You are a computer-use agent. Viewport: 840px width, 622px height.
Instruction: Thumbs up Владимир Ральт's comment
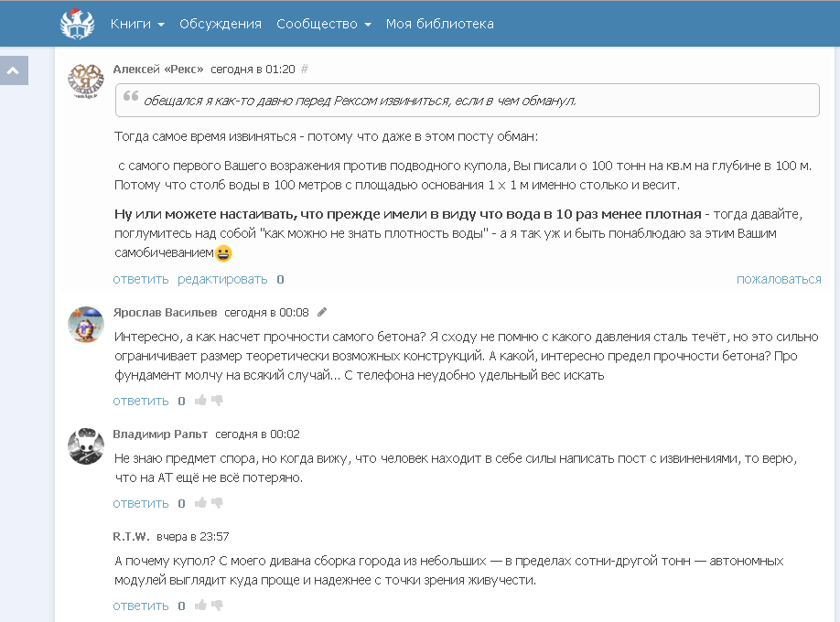200,503
